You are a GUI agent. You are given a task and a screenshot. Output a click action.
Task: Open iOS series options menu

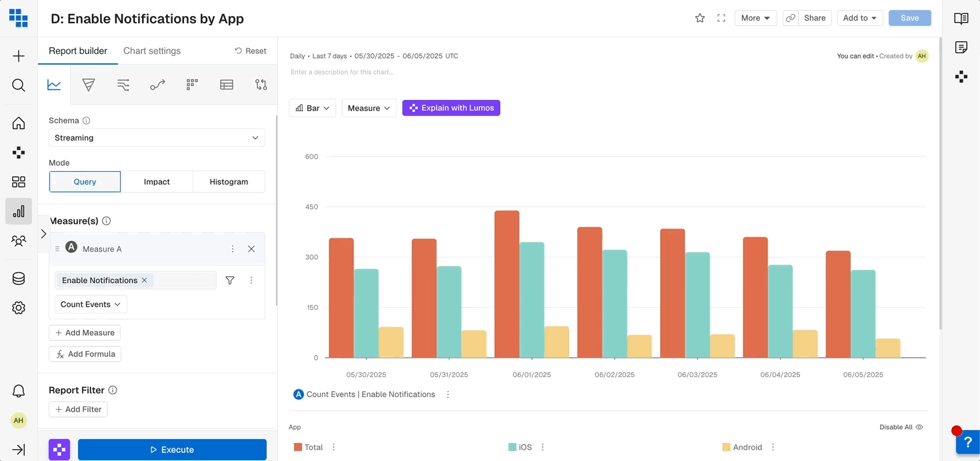[543, 447]
